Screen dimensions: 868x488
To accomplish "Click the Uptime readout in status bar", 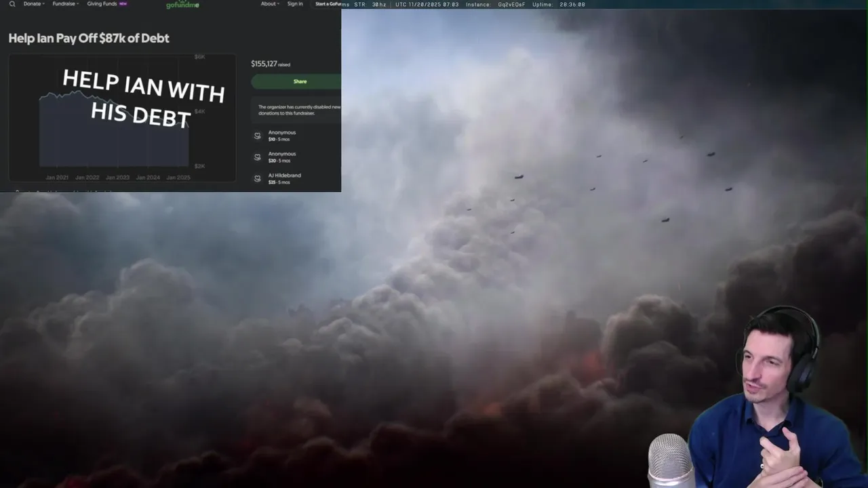I will (559, 4).
